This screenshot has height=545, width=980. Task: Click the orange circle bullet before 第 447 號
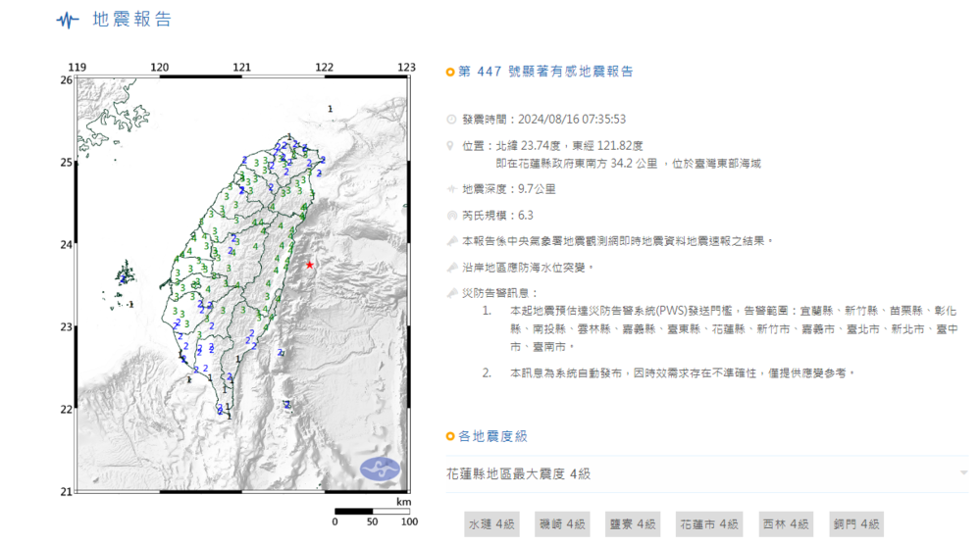click(450, 73)
